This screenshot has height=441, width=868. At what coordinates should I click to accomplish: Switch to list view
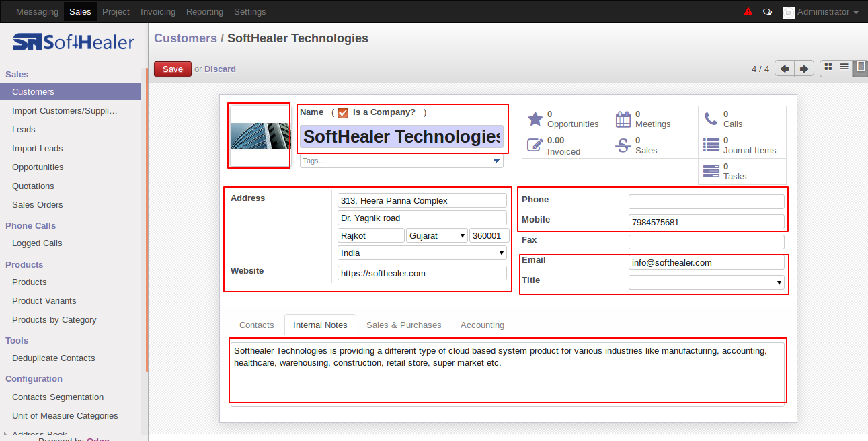click(844, 67)
